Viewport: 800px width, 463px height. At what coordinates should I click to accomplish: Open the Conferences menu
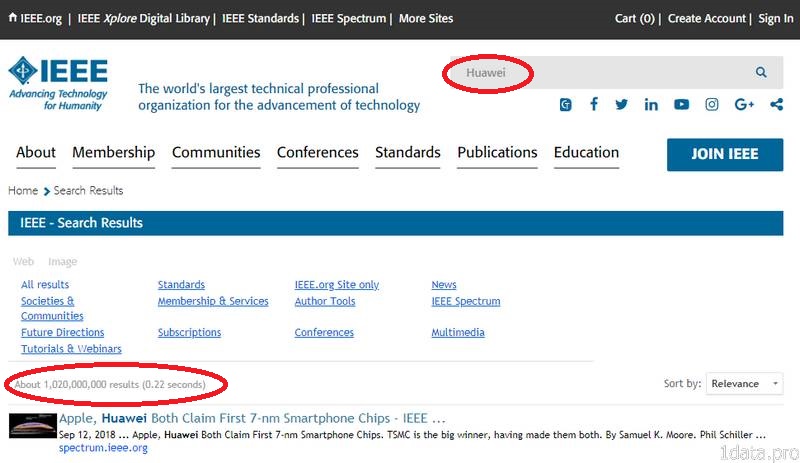(317, 152)
